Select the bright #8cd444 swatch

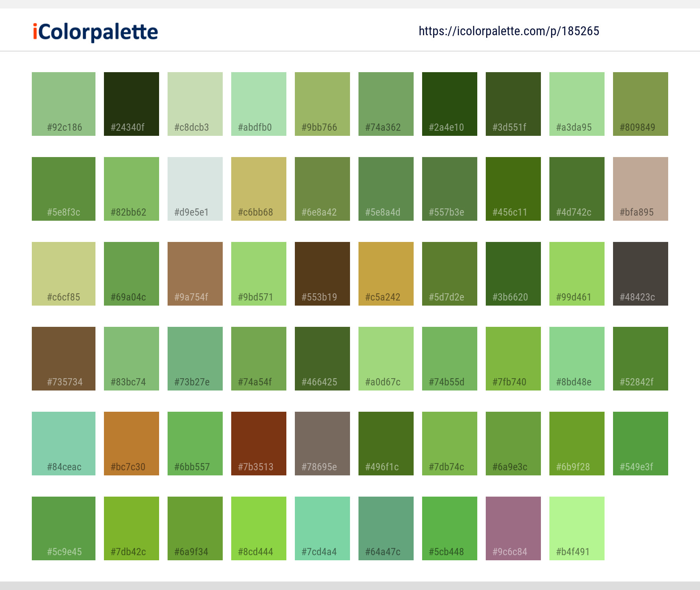click(259, 528)
